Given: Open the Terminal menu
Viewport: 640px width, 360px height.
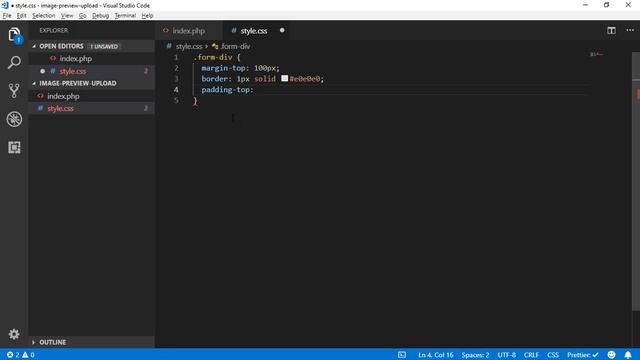Looking at the screenshot, I should click(125, 16).
